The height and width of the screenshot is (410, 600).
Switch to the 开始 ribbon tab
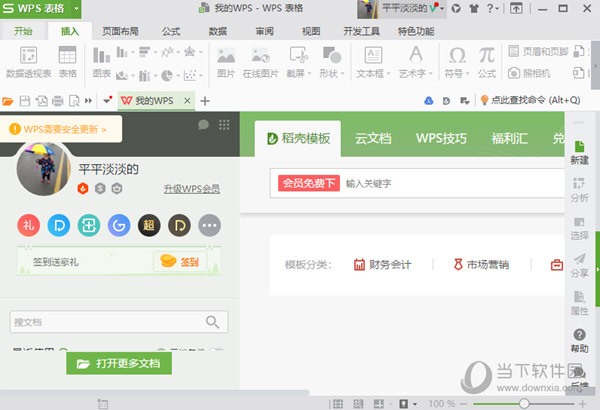point(23,31)
